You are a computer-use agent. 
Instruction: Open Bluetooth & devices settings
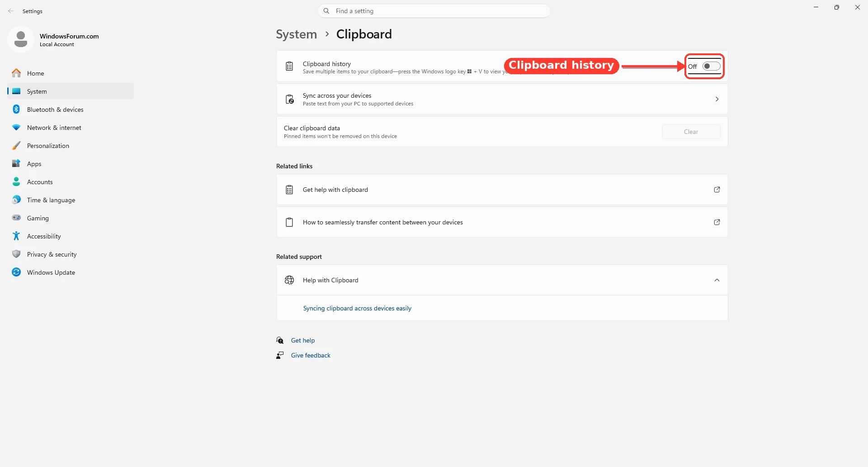coord(71,109)
